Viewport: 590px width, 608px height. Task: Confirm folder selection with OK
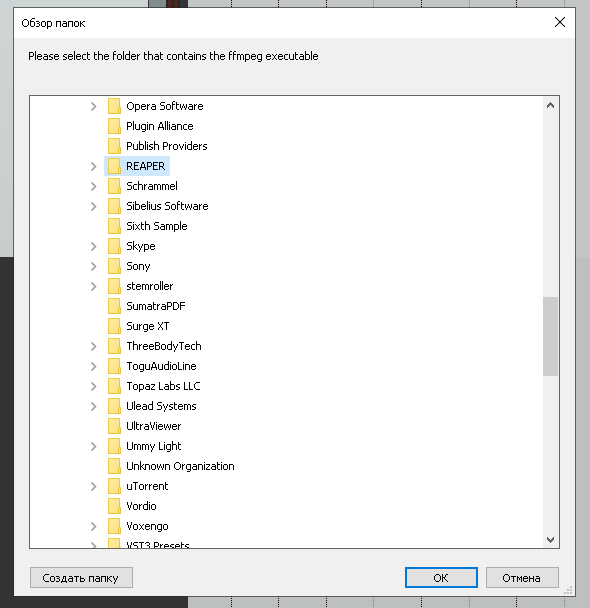pos(441,578)
